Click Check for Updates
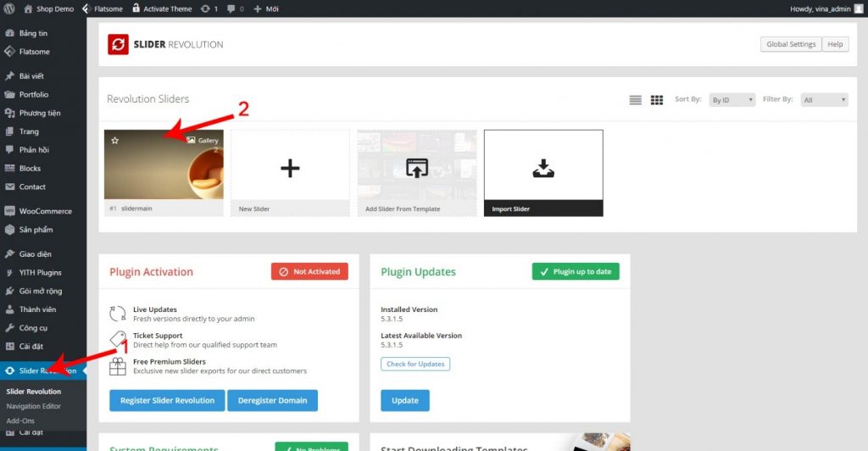The width and height of the screenshot is (868, 451). tap(415, 365)
